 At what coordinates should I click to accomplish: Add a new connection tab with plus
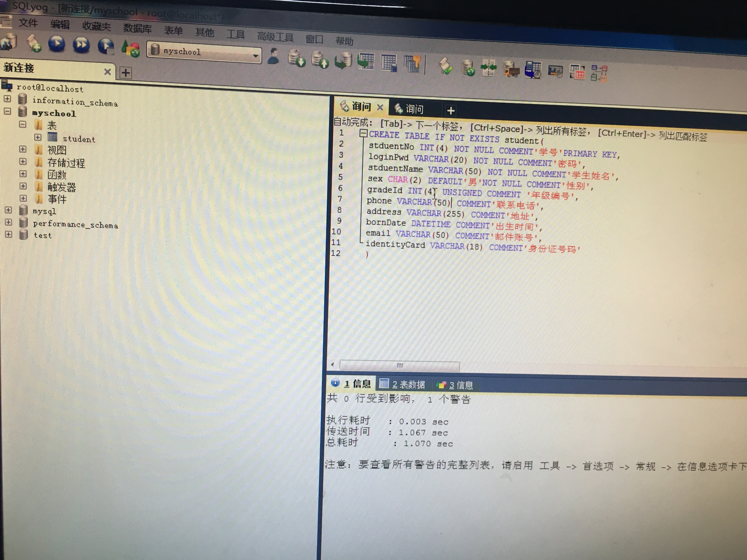coord(126,73)
